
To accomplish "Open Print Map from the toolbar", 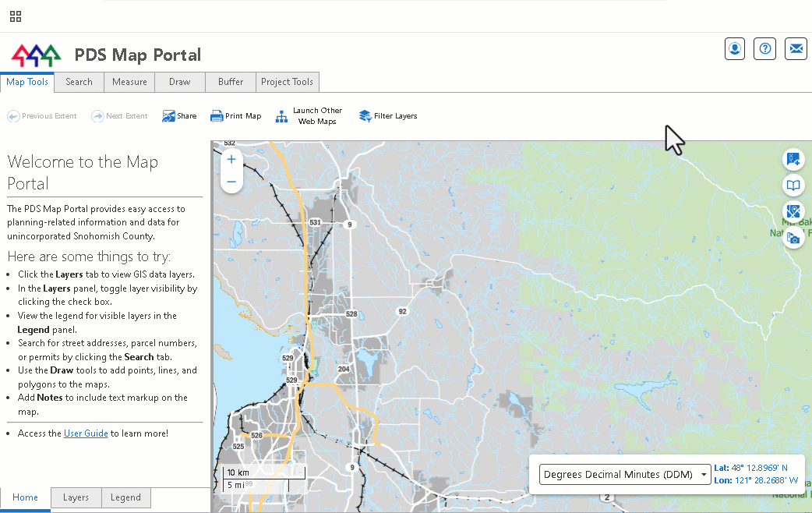I will [235, 116].
